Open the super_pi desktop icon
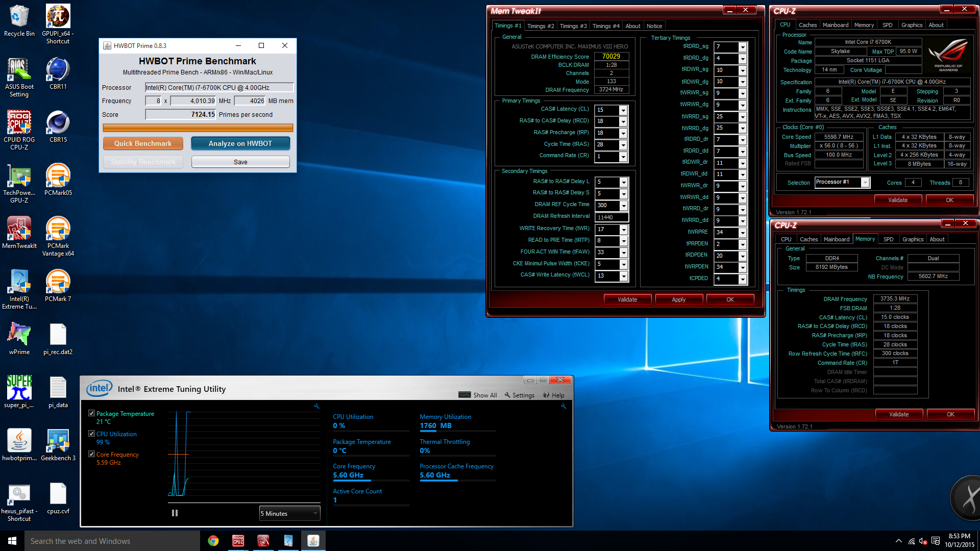This screenshot has width=980, height=551. point(19,392)
